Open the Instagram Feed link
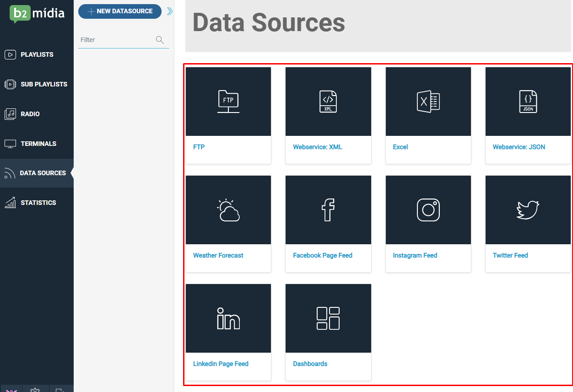 click(415, 255)
